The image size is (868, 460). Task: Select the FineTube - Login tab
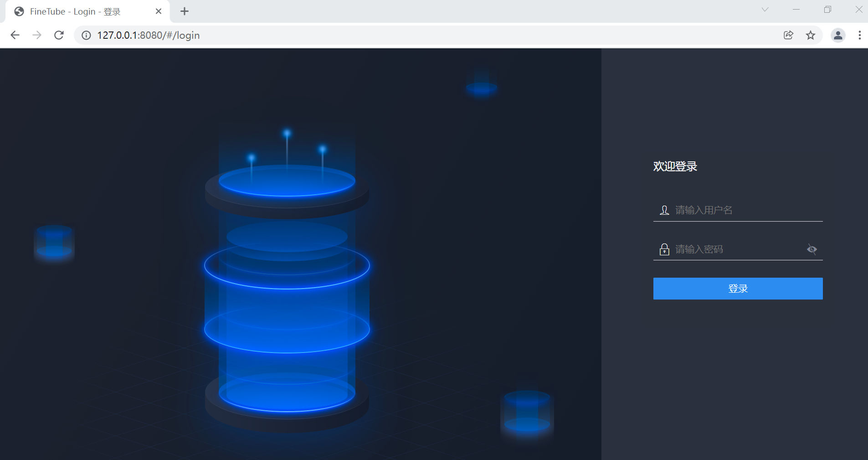(x=87, y=11)
